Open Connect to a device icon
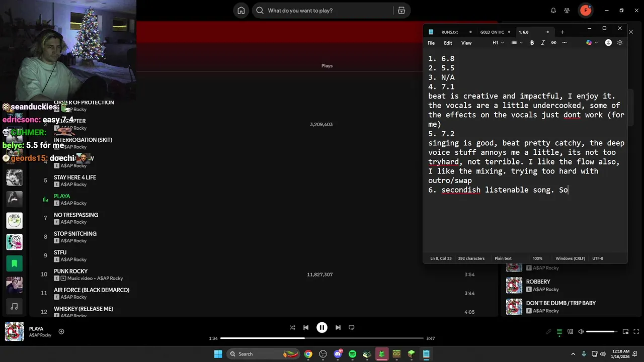Viewport: 644px width, 362px height. pyautogui.click(x=570, y=332)
